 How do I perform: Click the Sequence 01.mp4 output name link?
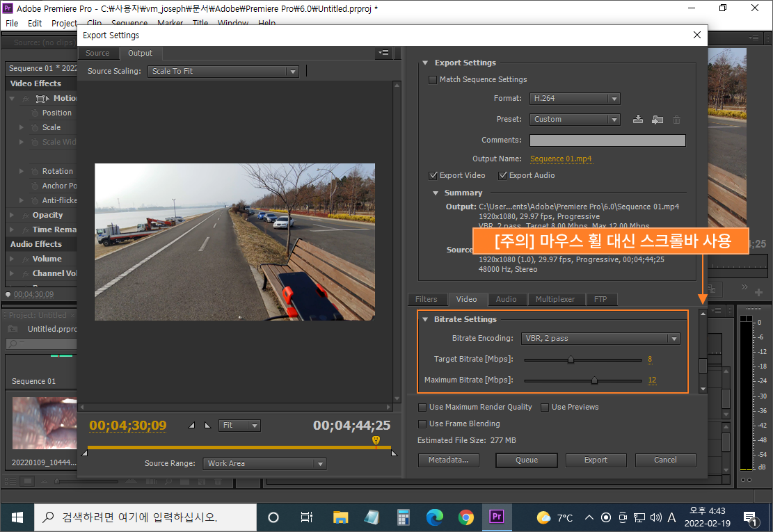(561, 159)
